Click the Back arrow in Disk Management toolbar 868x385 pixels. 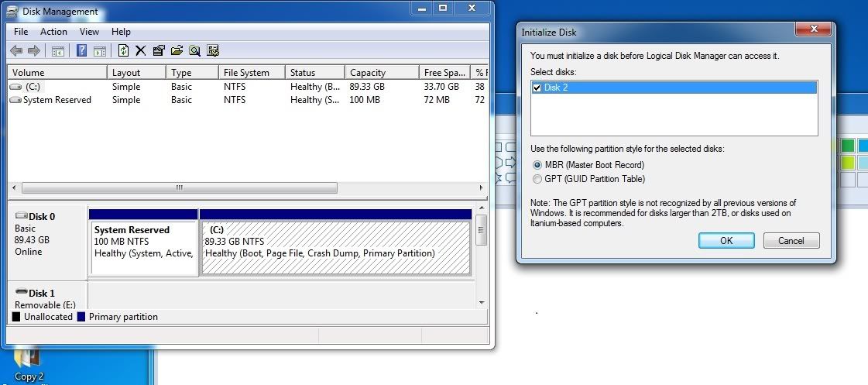click(x=16, y=51)
